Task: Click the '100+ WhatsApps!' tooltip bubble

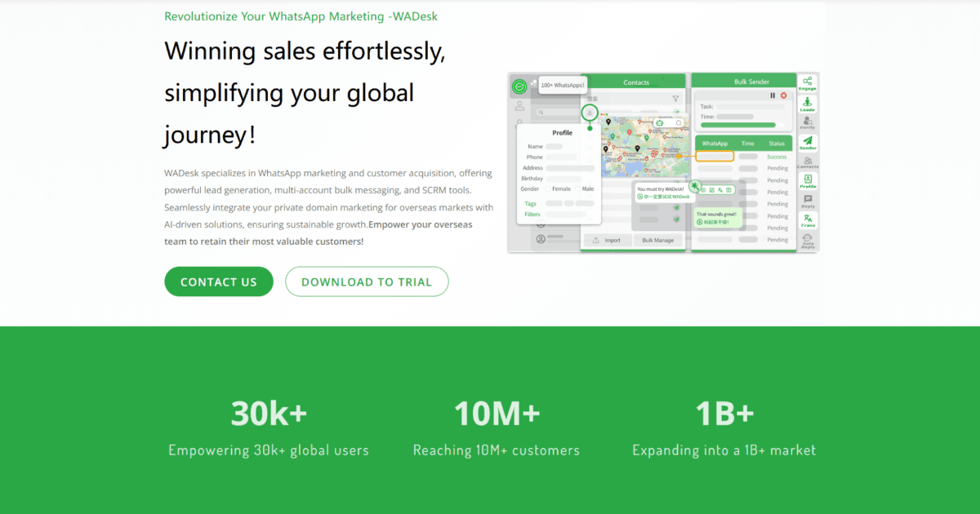Action: (x=563, y=85)
